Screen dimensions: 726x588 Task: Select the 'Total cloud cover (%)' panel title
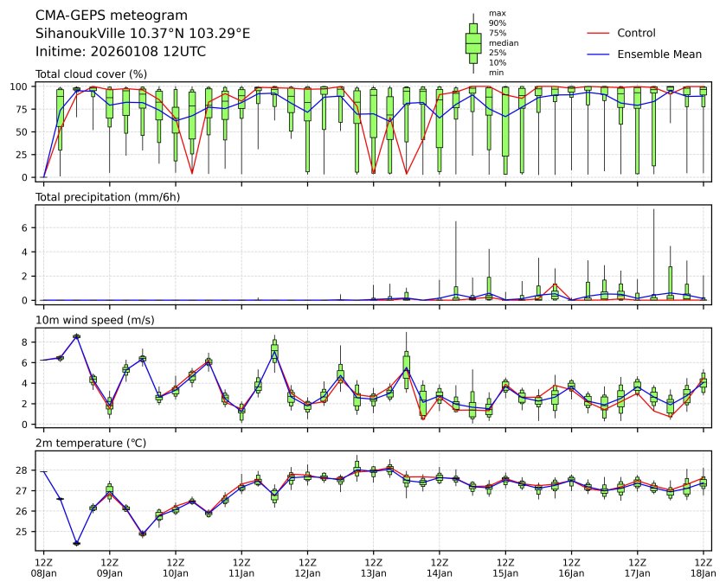[91, 74]
